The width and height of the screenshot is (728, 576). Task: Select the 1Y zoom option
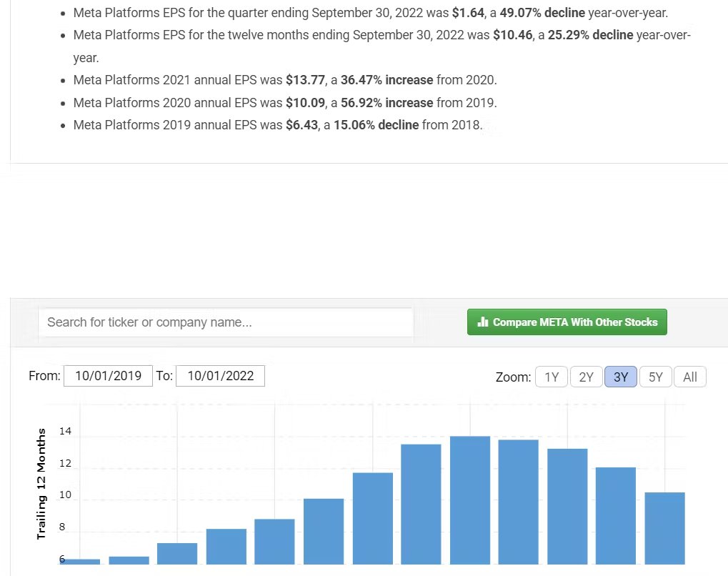click(551, 377)
